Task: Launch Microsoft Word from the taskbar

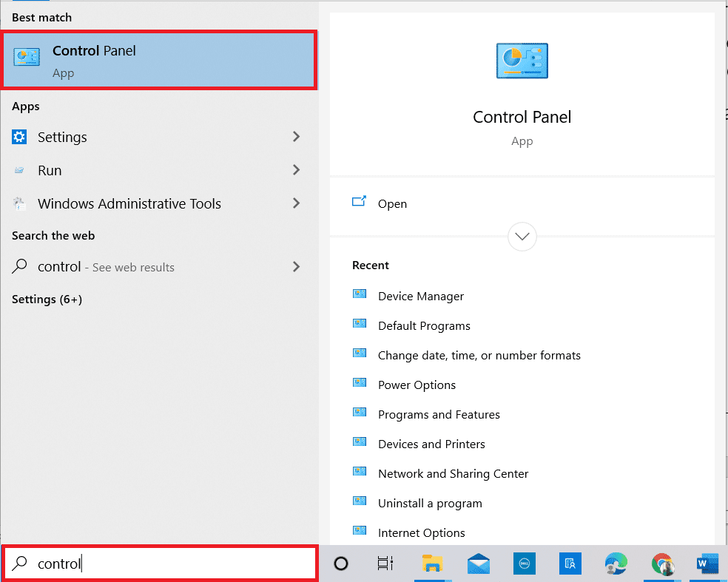Action: pyautogui.click(x=707, y=564)
